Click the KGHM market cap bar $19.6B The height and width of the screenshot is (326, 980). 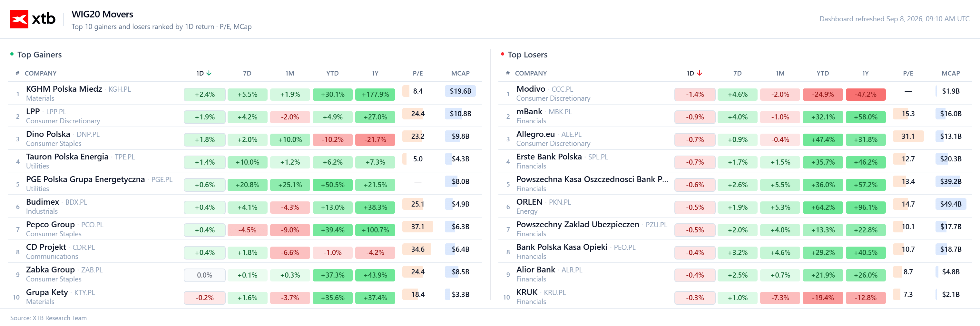460,91
